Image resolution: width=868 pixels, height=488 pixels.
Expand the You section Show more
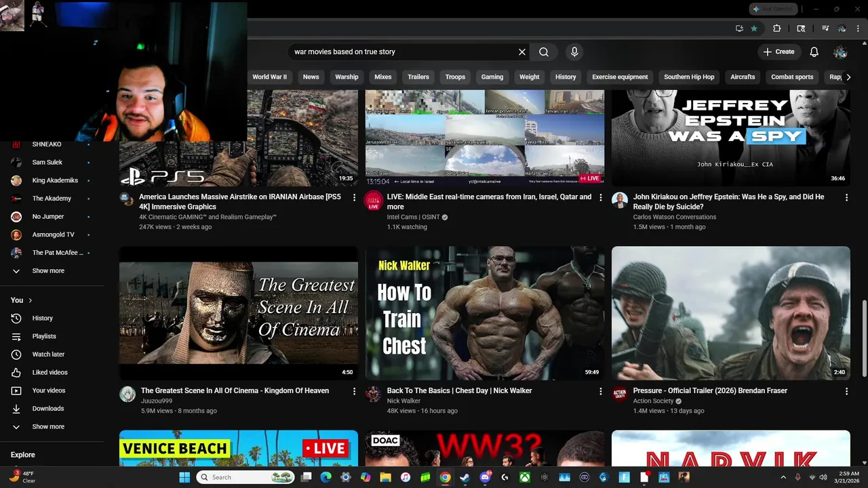pos(48,426)
